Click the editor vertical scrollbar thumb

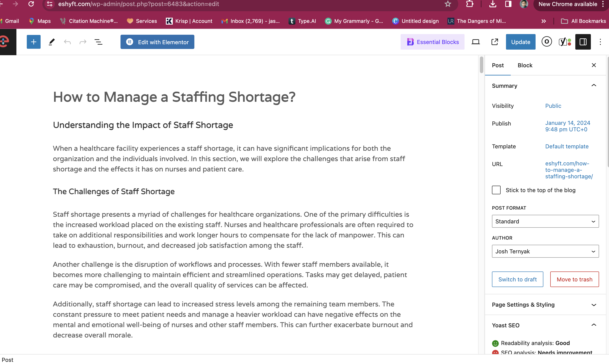click(481, 65)
